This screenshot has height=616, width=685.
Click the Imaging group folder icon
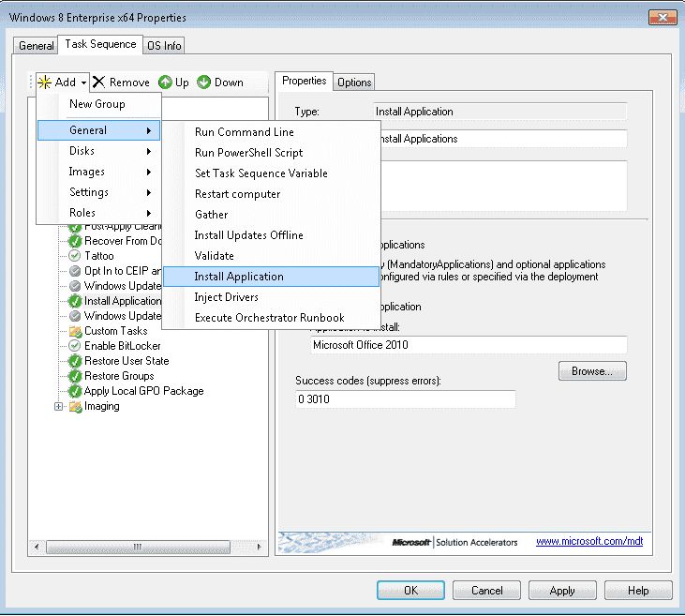(x=76, y=406)
